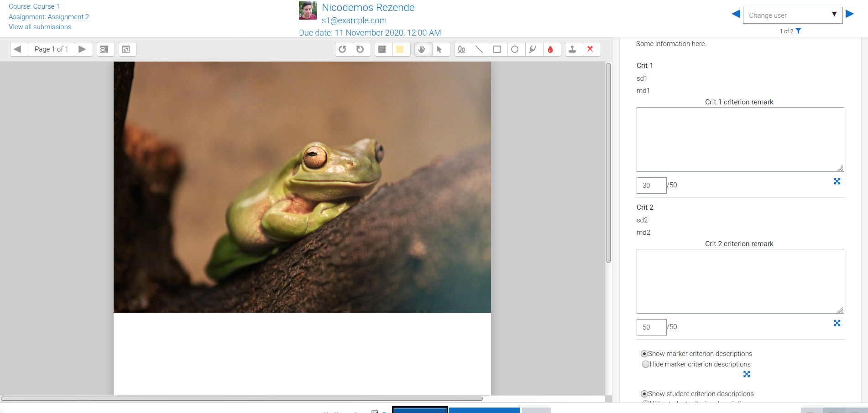This screenshot has width=868, height=413.
Task: Open the Change user dropdown
Action: pos(793,15)
